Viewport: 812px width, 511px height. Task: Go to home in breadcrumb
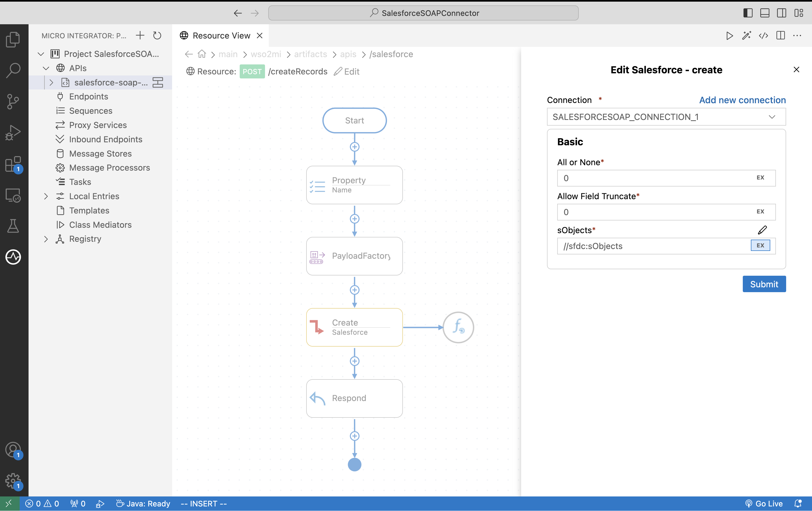click(202, 54)
